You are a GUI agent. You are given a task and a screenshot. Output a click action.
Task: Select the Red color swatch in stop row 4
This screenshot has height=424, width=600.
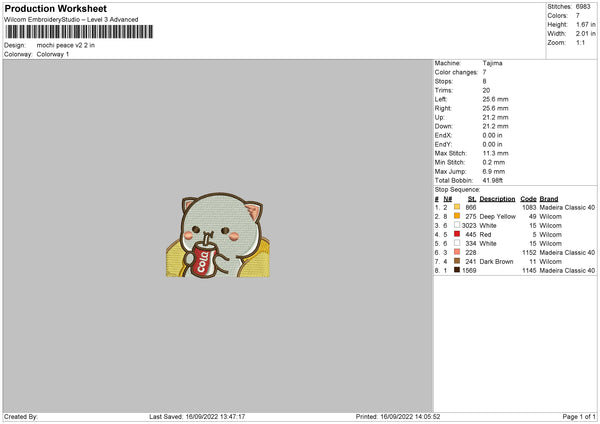(x=457, y=234)
